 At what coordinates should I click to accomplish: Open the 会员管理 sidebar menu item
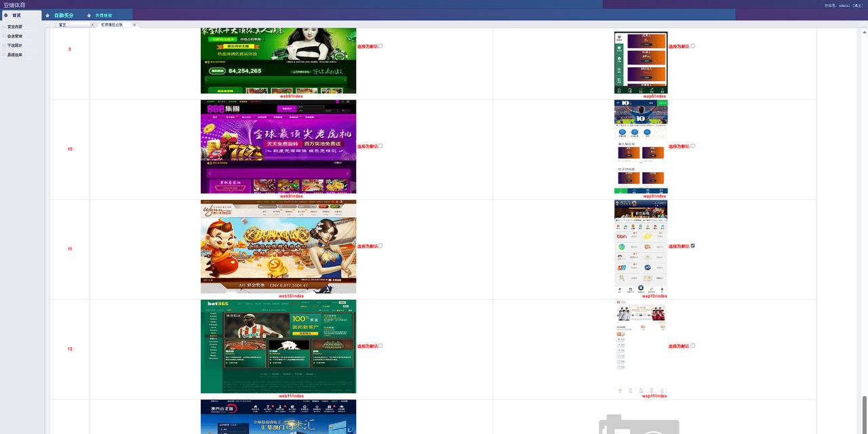(x=15, y=37)
